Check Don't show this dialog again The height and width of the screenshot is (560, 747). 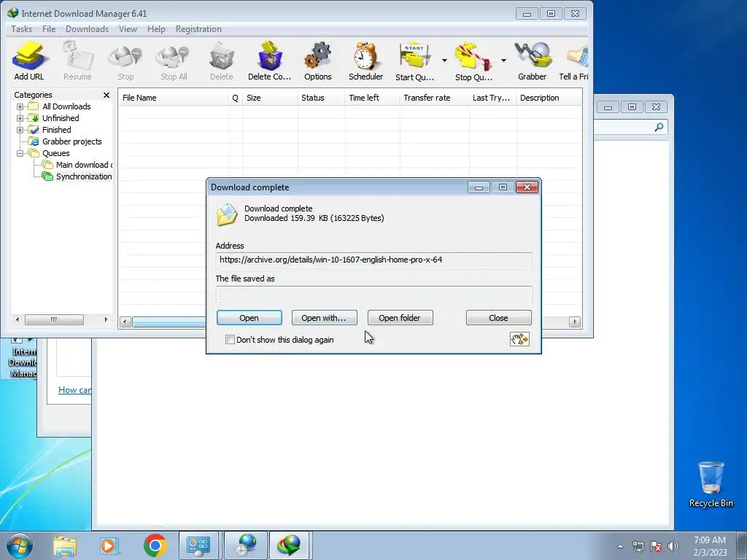coord(230,340)
